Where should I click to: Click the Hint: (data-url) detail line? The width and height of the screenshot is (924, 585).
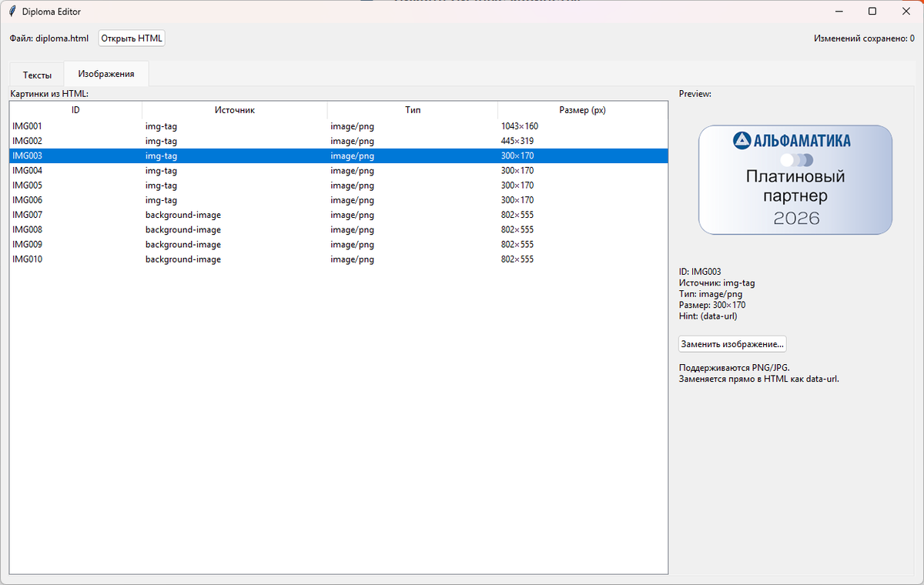[708, 316]
